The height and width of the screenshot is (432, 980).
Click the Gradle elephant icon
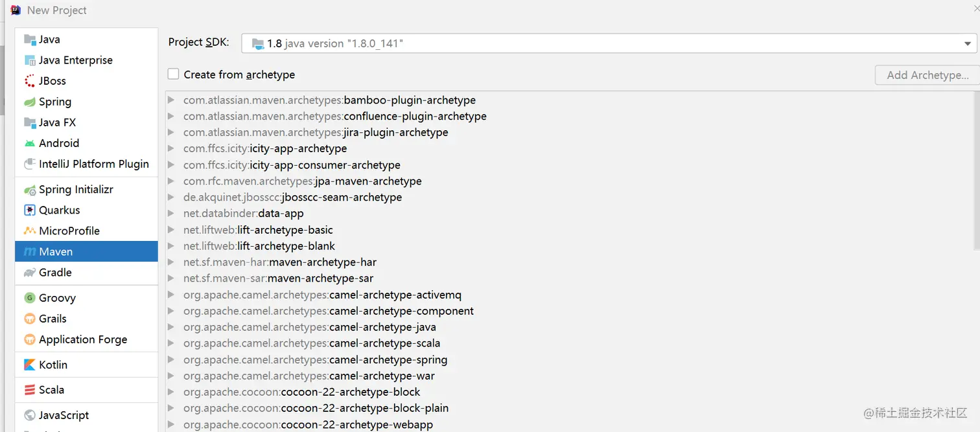pyautogui.click(x=30, y=273)
